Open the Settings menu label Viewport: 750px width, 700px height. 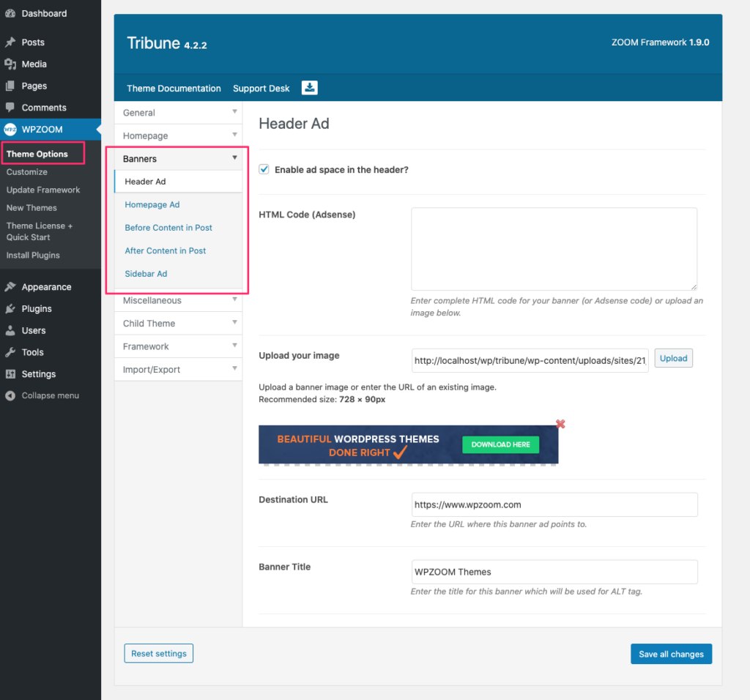point(39,374)
